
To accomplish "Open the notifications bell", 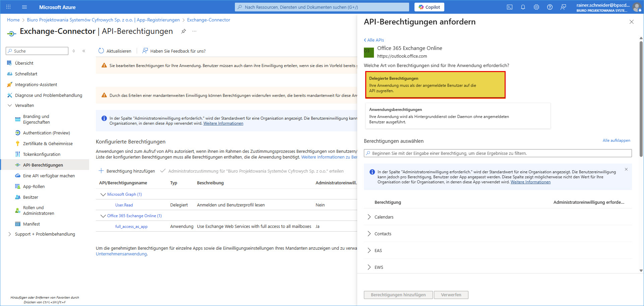I will (x=523, y=7).
